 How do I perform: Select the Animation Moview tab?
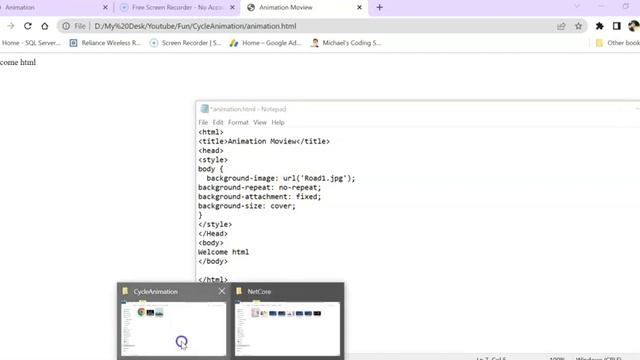(304, 7)
